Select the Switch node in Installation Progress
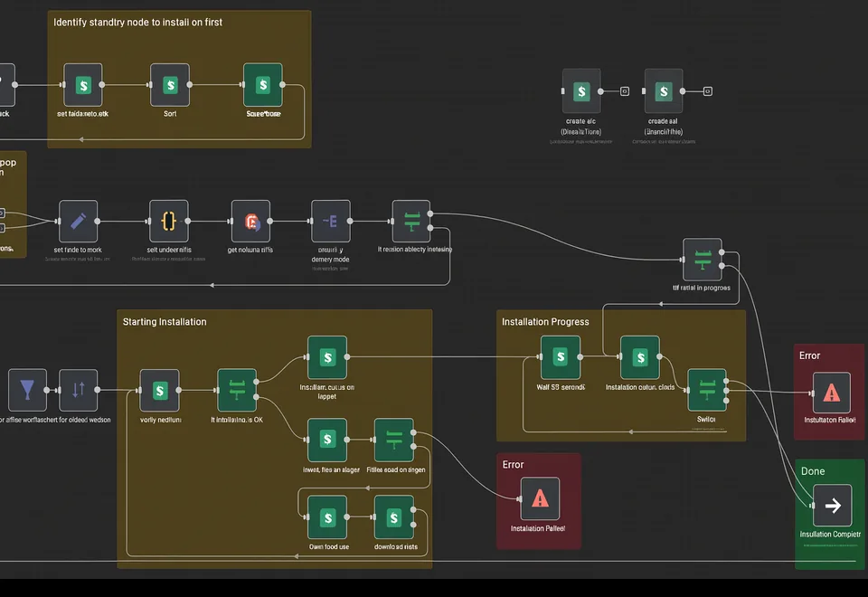 click(x=706, y=390)
